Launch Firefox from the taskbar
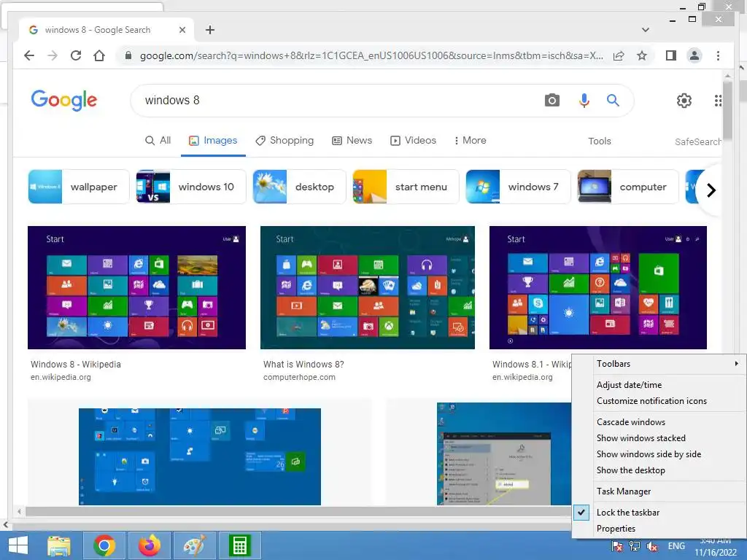 [149, 545]
